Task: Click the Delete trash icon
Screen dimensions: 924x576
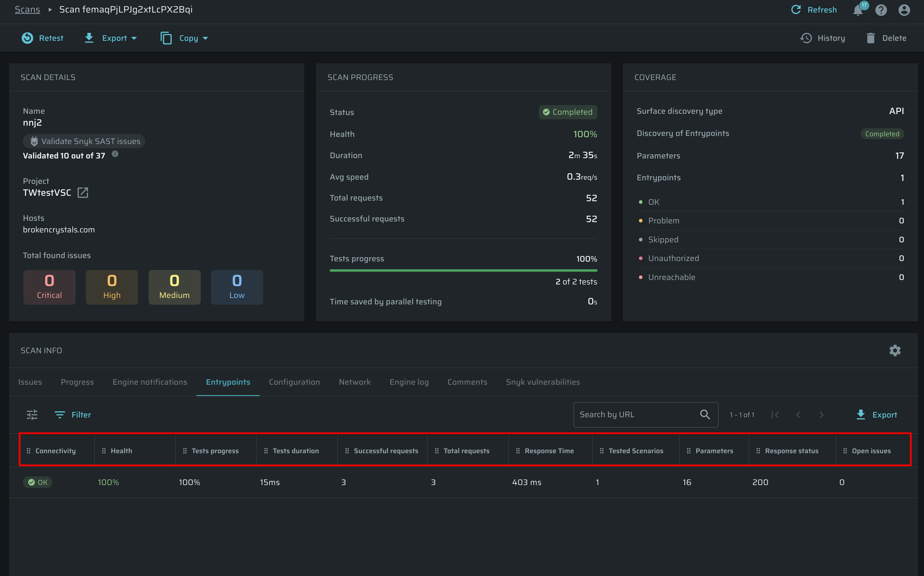Action: (x=871, y=38)
